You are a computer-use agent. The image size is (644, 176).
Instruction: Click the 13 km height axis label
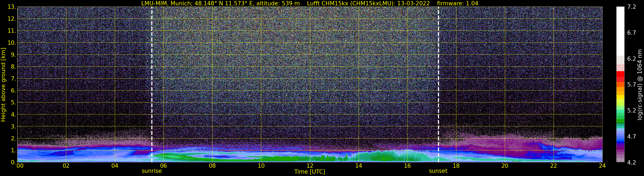[11, 7]
